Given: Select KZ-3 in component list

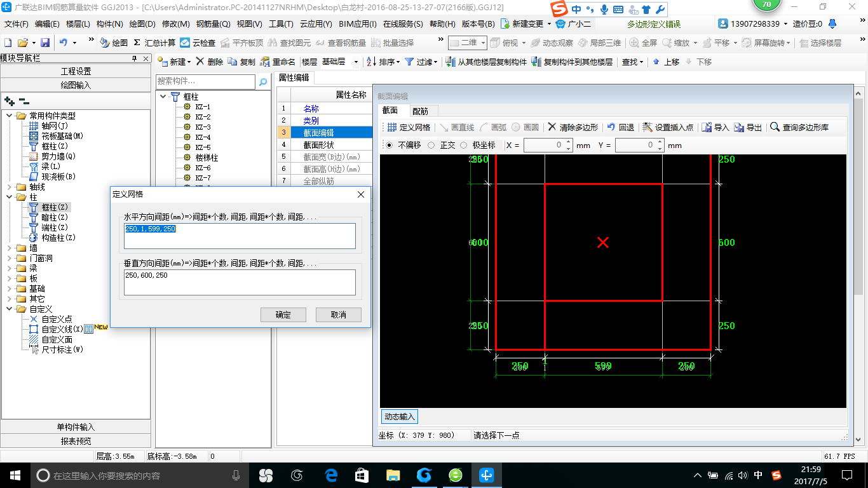Looking at the screenshot, I should [x=203, y=127].
